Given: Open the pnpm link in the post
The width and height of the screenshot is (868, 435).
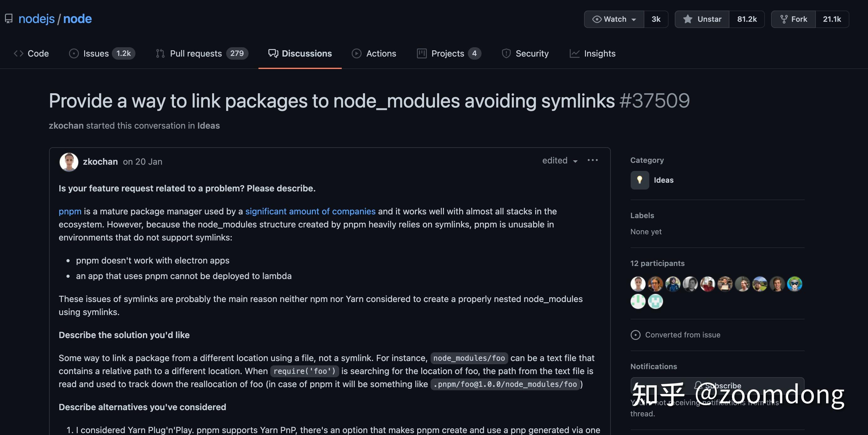Looking at the screenshot, I should click(x=70, y=211).
